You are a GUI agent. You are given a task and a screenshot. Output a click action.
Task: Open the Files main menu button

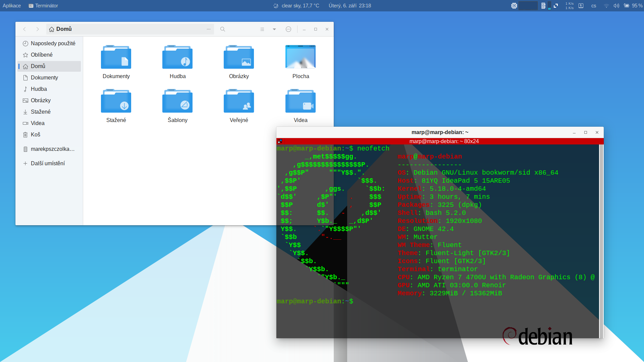[288, 29]
